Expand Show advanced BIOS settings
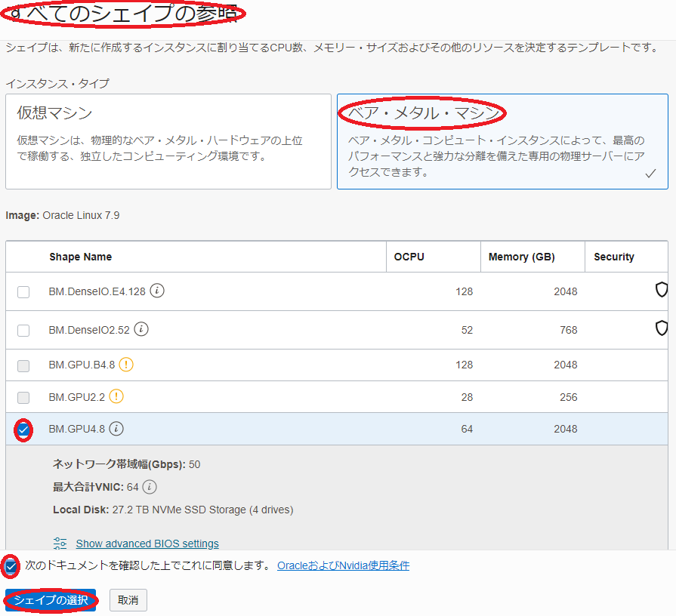Viewport: 676px width, 616px height. pyautogui.click(x=147, y=544)
